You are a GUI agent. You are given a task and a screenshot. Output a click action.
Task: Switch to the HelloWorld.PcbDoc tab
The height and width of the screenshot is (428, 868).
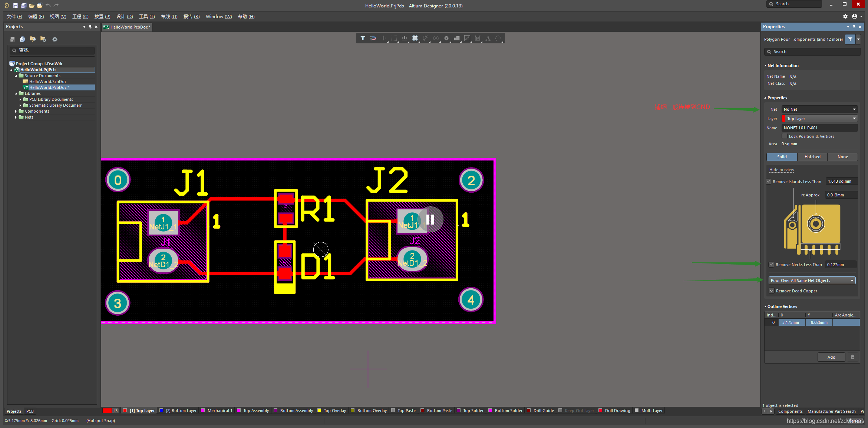pyautogui.click(x=127, y=27)
